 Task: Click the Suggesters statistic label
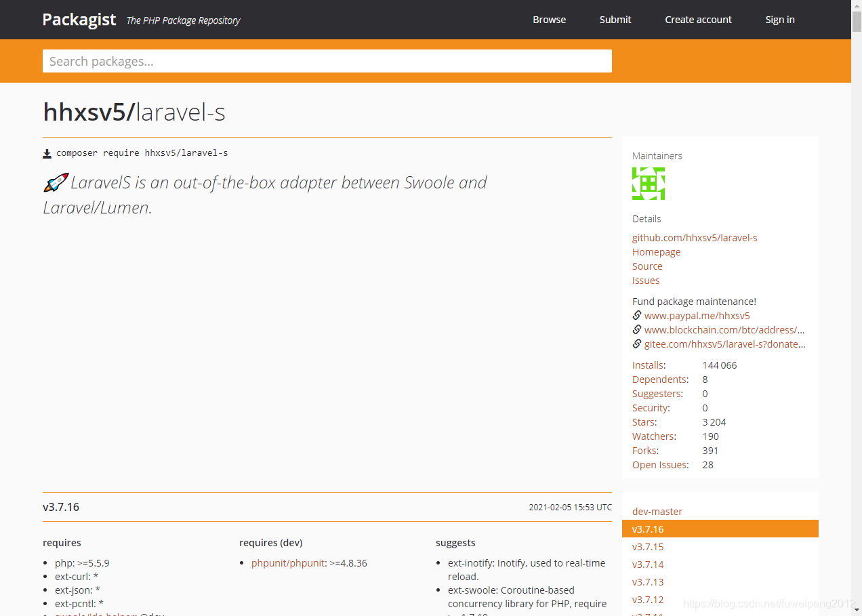click(x=657, y=394)
